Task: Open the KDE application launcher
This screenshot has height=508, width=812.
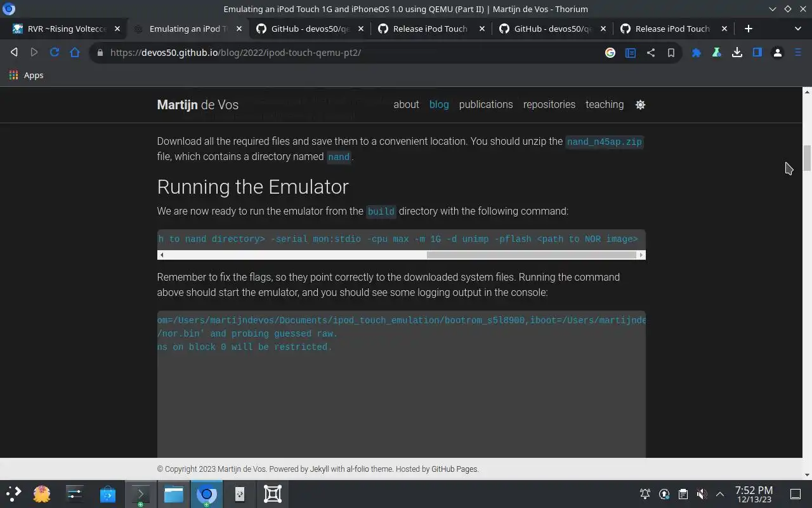Action: coord(14,493)
